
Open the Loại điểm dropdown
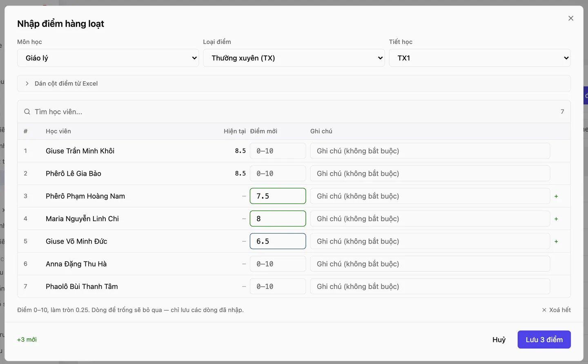tap(294, 58)
